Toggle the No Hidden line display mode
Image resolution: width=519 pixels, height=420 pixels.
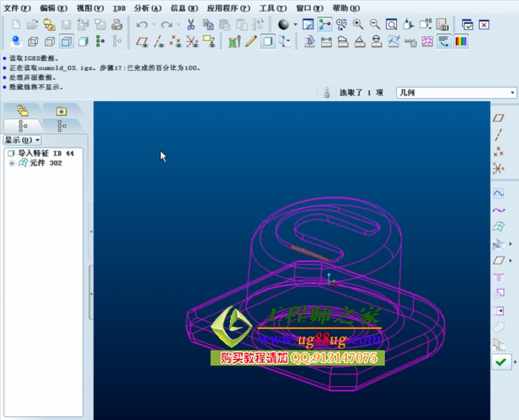coord(66,41)
